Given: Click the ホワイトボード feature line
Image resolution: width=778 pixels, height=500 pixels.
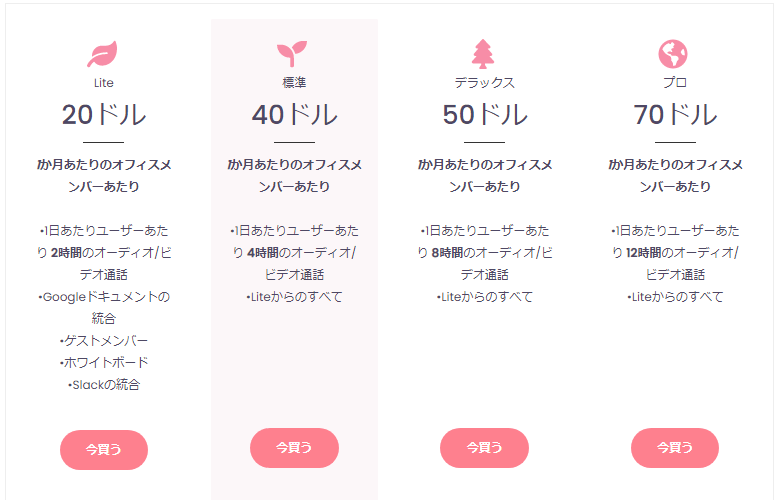Looking at the screenshot, I should pos(104,363).
